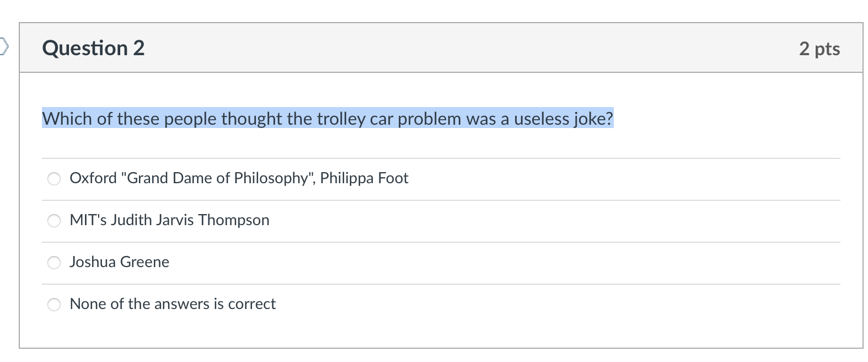This screenshot has width=868, height=362.
Task: Click the word 'Thompson' in the second answer
Action: (x=234, y=220)
